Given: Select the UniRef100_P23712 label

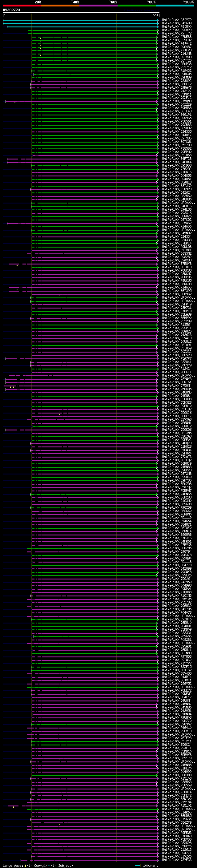Looking at the screenshot, I should click(x=177, y=67).
